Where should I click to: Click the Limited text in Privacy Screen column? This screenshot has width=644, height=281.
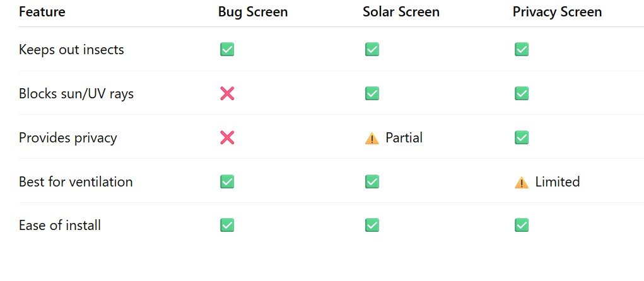558,181
